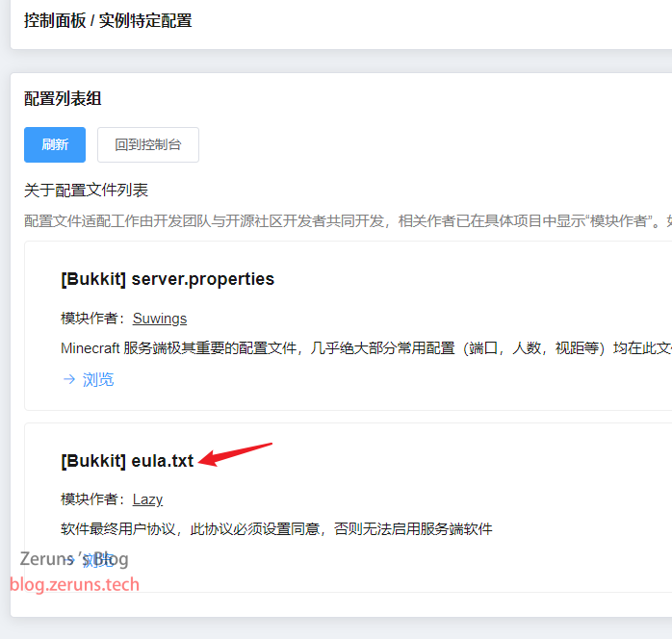This screenshot has height=639, width=672.
Task: Select the [Bukkit] server.properties title
Action: (168, 279)
